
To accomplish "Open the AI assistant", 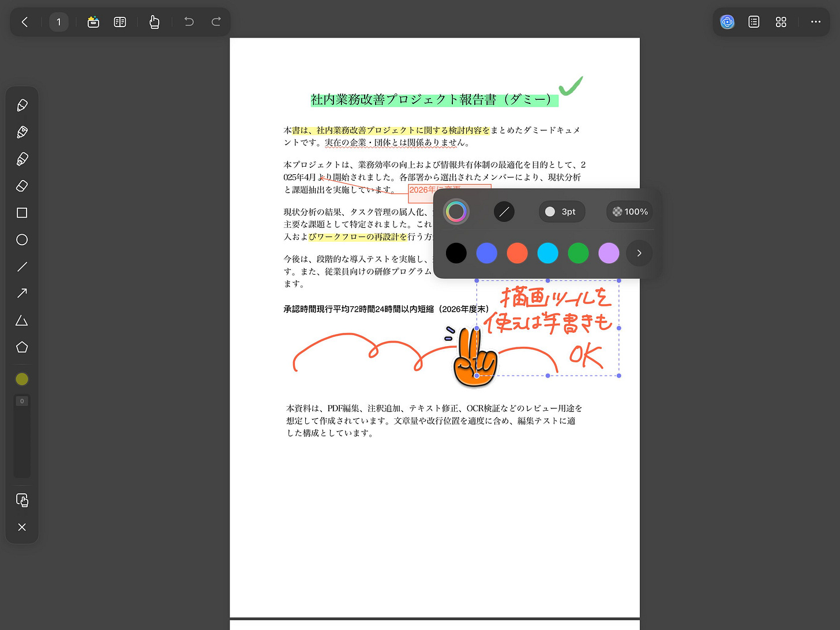I will 727,22.
